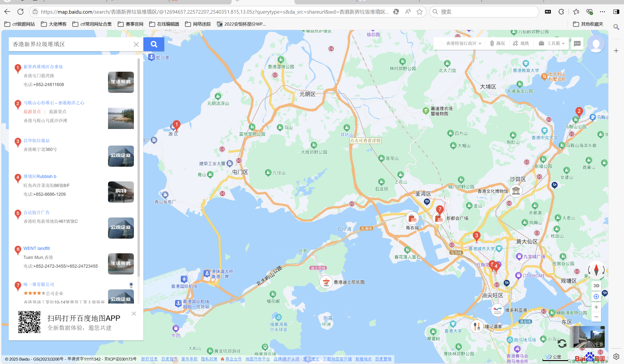
Task: Open result 味一堆有限公司
Action: (39, 285)
